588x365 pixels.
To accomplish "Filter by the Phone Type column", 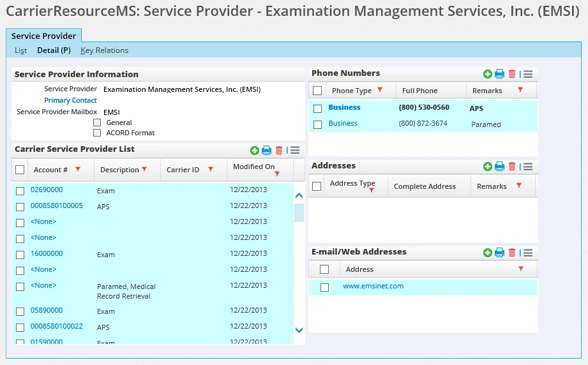I will (x=380, y=90).
